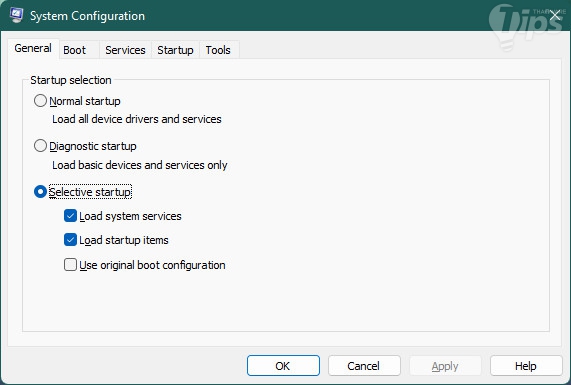
Task: Switch to the Tools tab
Action: point(218,50)
